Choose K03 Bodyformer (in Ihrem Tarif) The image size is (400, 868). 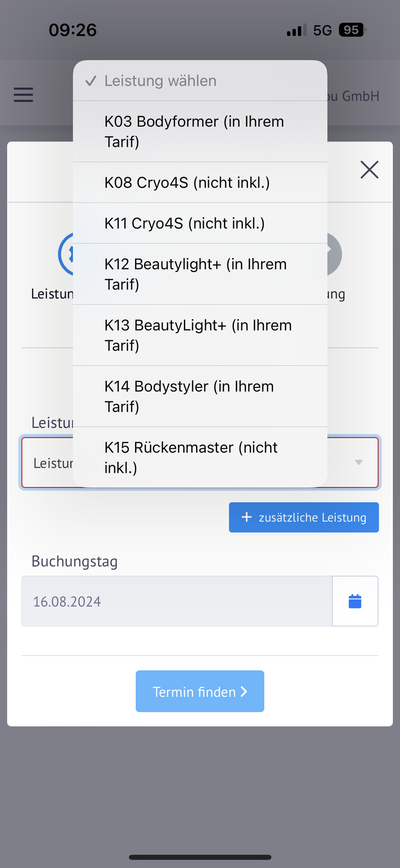pos(200,131)
